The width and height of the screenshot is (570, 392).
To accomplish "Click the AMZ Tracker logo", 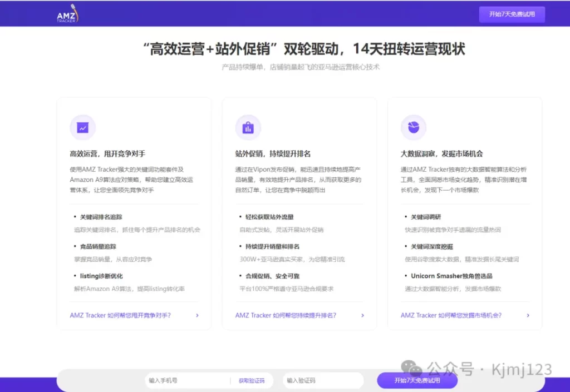I will pos(67,14).
